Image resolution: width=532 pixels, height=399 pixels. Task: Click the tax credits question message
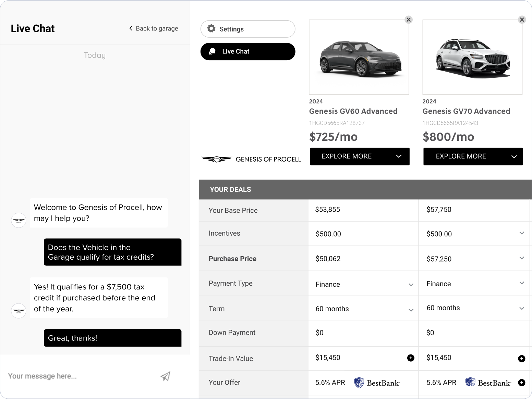(112, 252)
